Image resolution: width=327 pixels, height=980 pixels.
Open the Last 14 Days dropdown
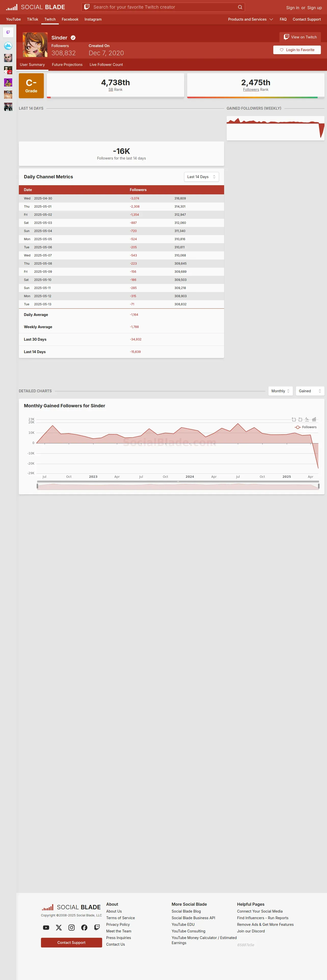tap(201, 177)
